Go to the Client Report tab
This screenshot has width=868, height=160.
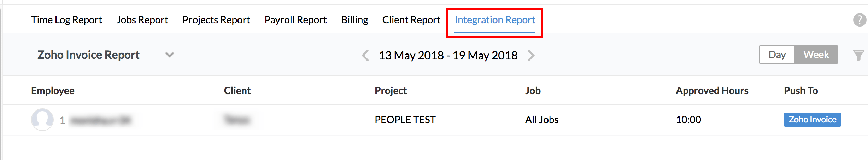(x=411, y=20)
